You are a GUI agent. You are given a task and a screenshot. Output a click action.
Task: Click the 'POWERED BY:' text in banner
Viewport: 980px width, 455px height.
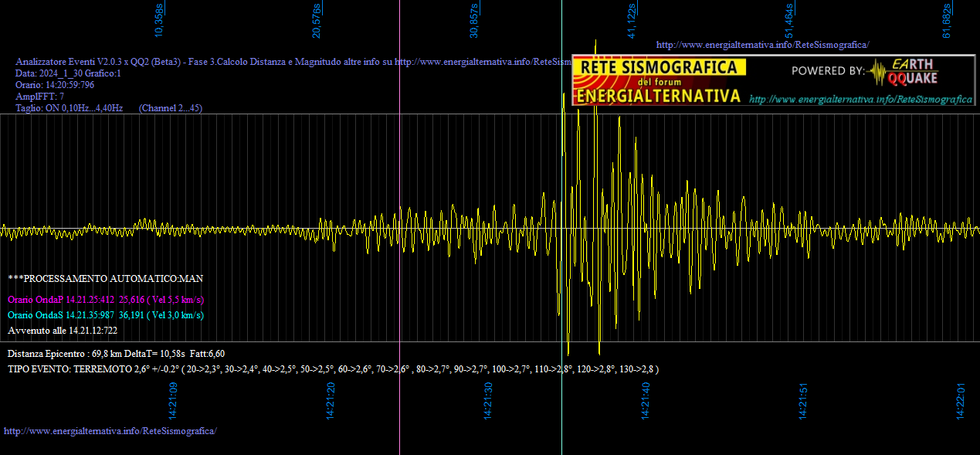(828, 71)
